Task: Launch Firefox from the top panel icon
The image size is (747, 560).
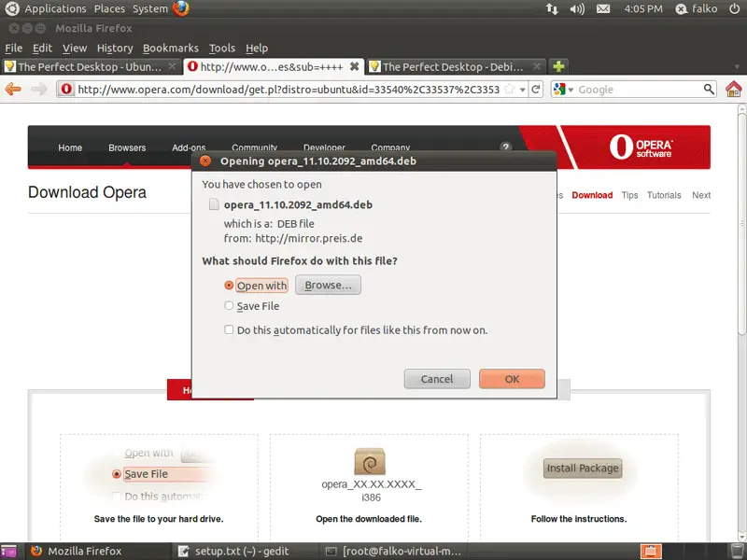Action: (181, 8)
